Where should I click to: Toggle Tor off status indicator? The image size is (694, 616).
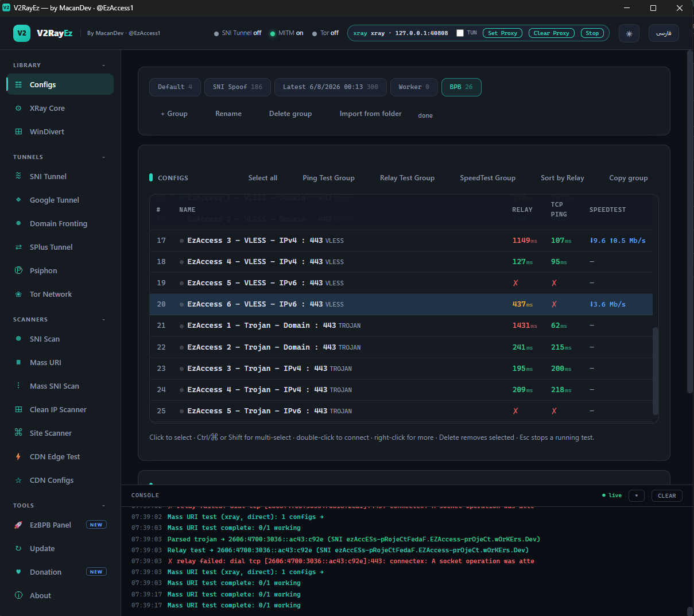coord(325,33)
